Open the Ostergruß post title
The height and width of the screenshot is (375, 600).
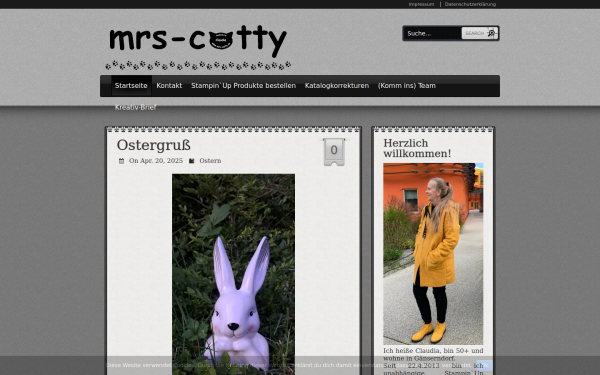coord(153,145)
